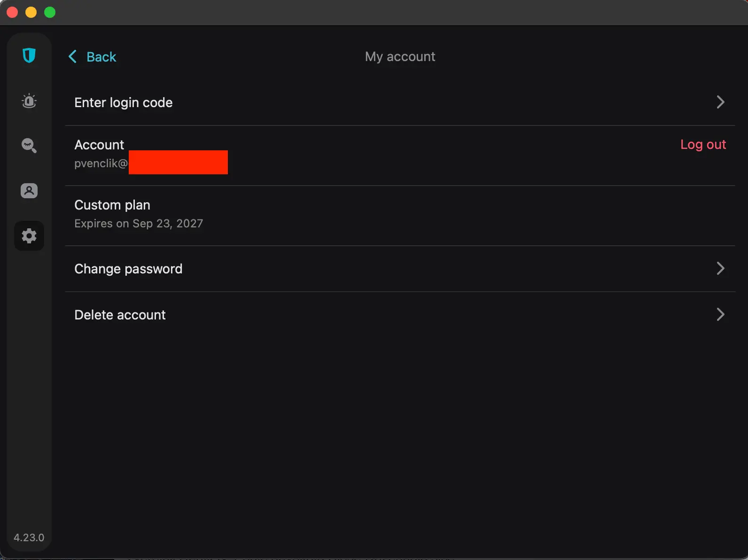This screenshot has width=748, height=560.
Task: Expand the Enter login code chevron
Action: click(x=720, y=102)
